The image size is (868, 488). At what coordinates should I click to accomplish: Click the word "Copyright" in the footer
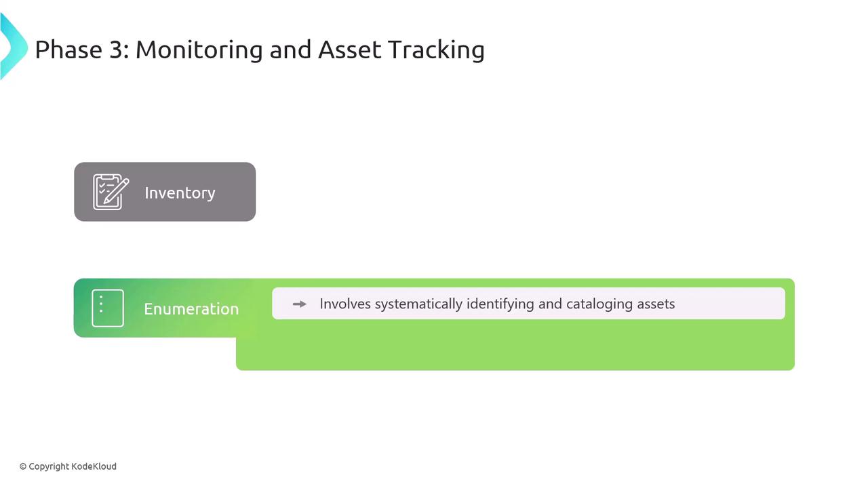[x=49, y=466]
